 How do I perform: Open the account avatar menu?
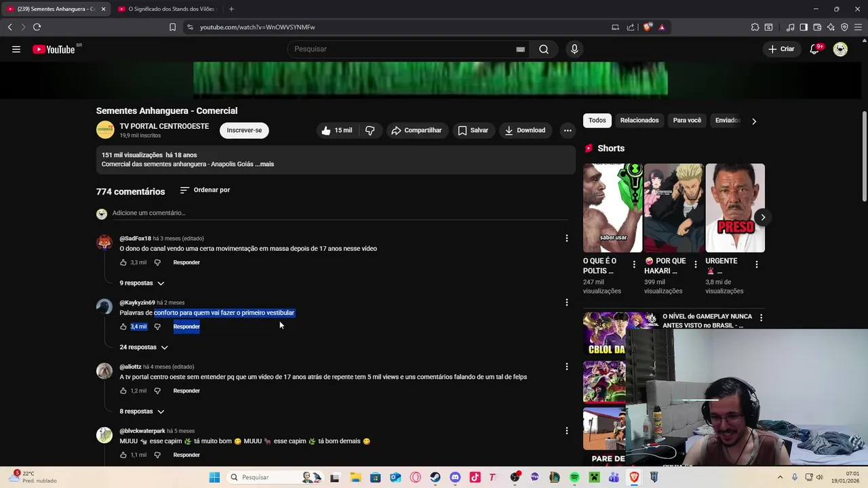pos(840,49)
